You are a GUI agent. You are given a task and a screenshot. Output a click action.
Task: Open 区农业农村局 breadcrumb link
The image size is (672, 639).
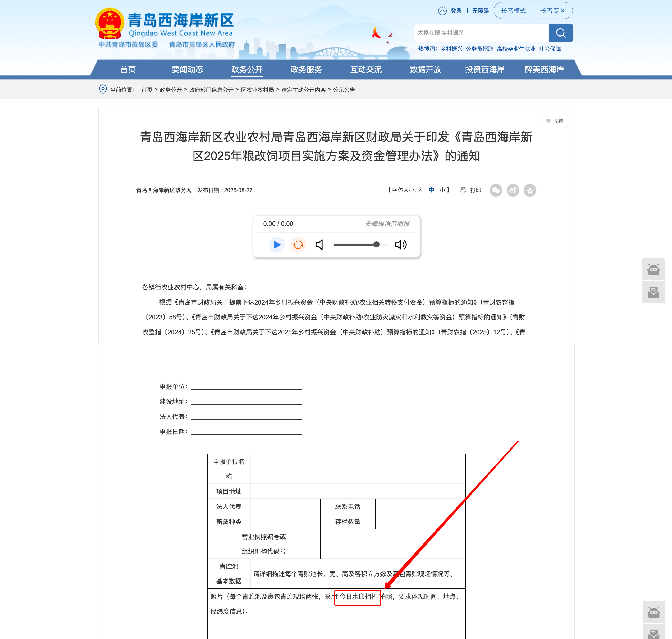point(257,90)
